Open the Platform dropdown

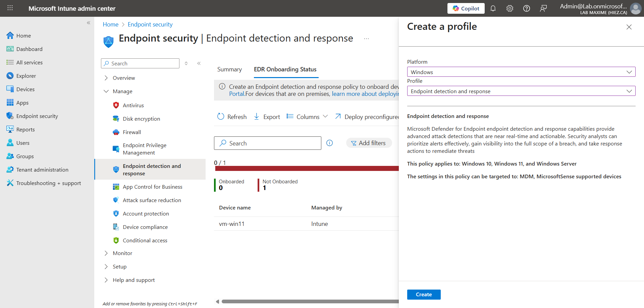(x=521, y=72)
